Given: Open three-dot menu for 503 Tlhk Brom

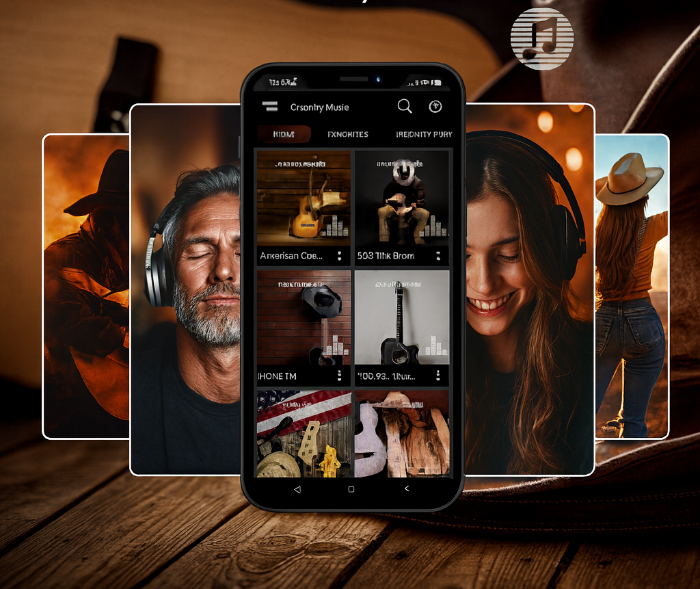Looking at the screenshot, I should coord(438,256).
